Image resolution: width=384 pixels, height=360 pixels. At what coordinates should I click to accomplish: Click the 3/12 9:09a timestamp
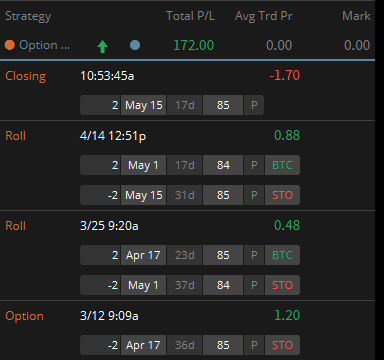(109, 316)
